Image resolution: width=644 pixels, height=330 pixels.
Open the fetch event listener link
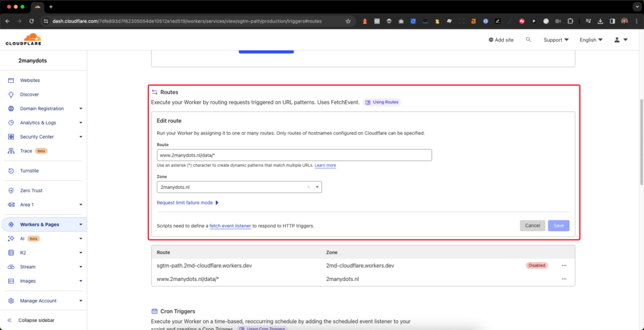[230, 226]
